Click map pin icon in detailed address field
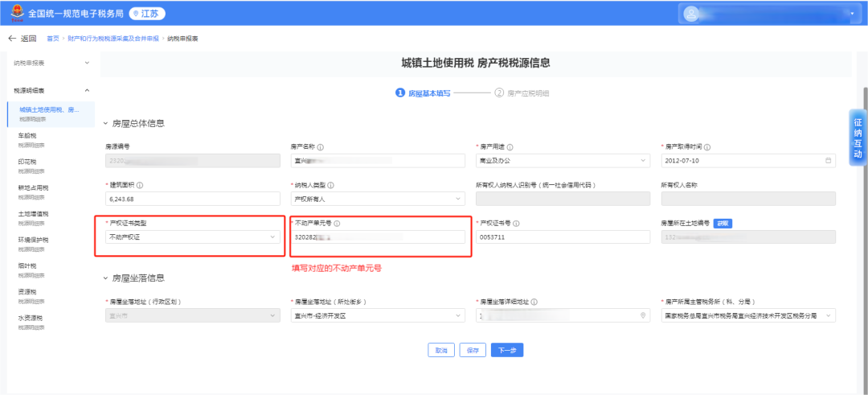Screen dimensions: 868x395 (643, 315)
